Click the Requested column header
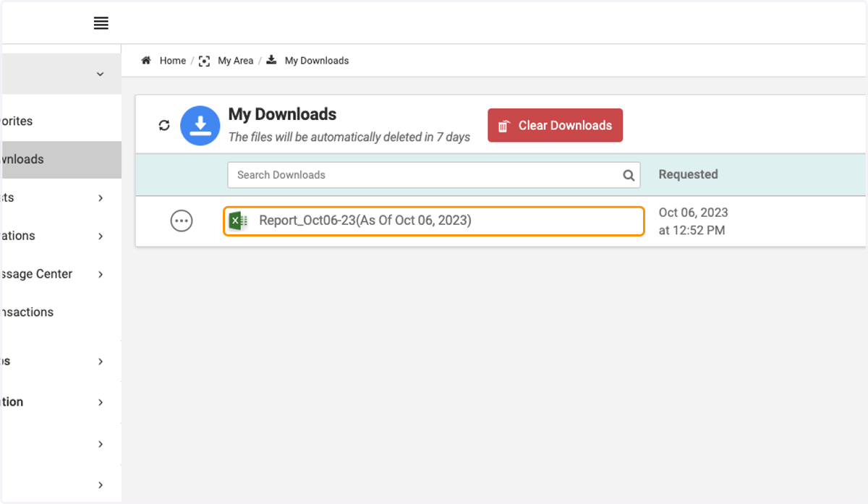This screenshot has width=868, height=504. 688,174
